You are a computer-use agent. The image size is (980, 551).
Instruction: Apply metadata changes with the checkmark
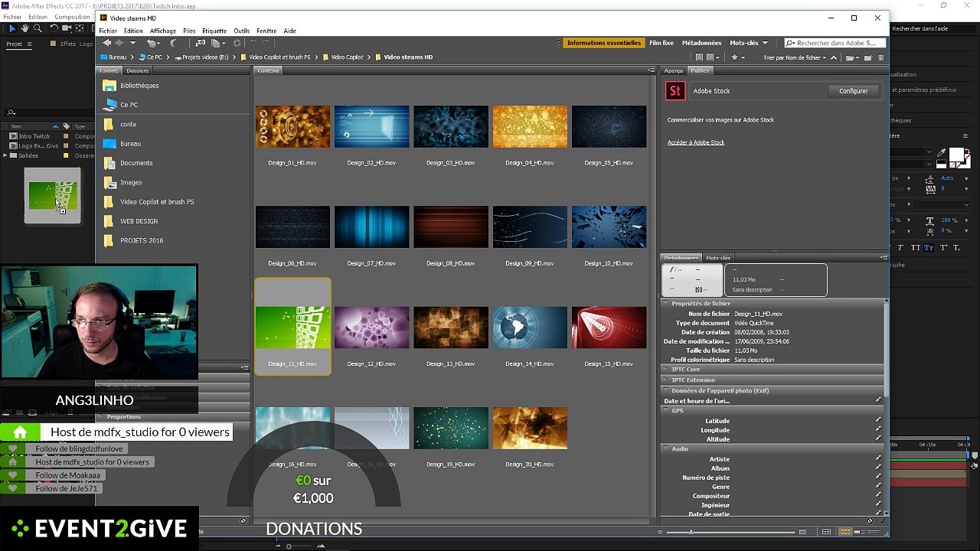point(882,521)
